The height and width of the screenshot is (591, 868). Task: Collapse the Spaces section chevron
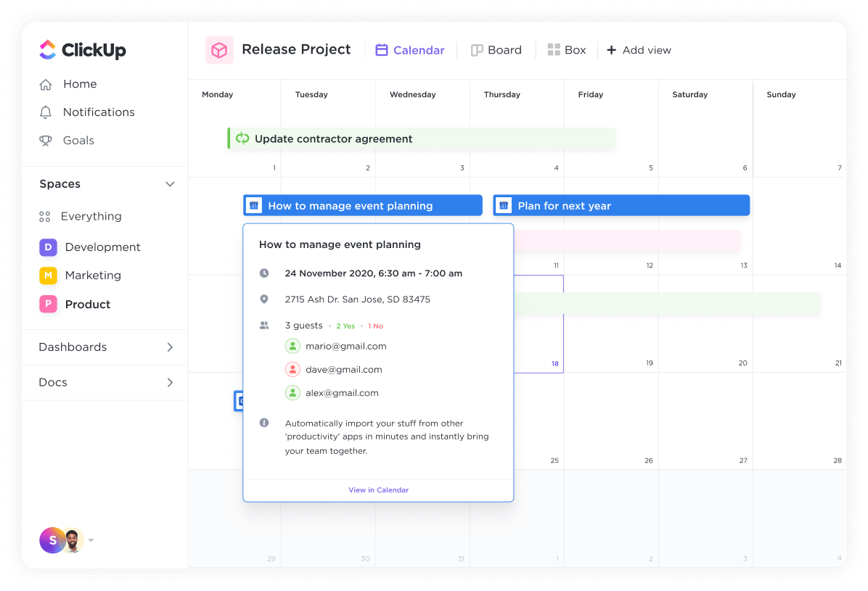170,183
